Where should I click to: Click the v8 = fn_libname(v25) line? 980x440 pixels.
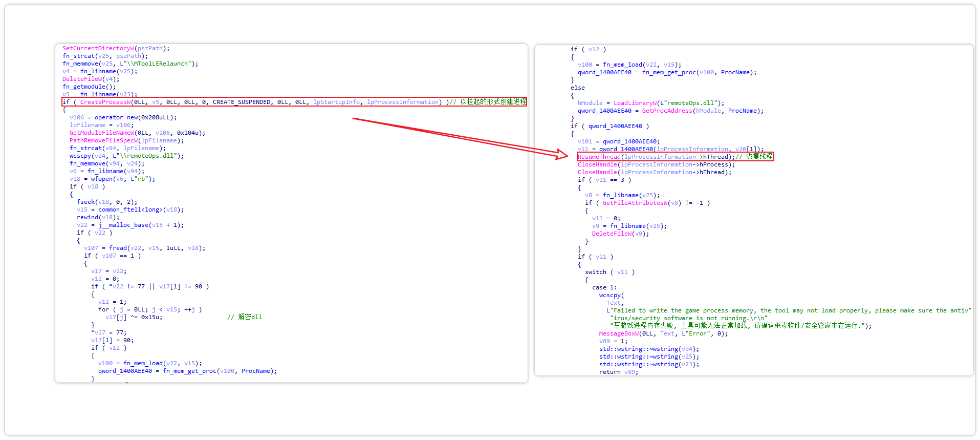pyautogui.click(x=622, y=195)
